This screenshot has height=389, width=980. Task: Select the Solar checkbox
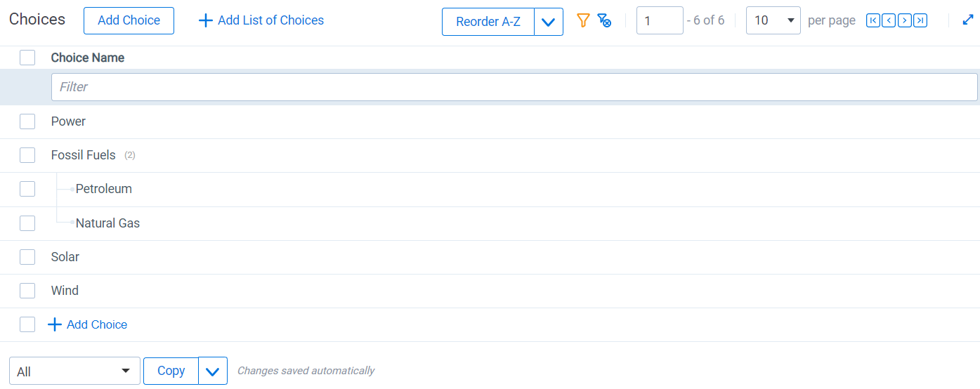point(27,257)
